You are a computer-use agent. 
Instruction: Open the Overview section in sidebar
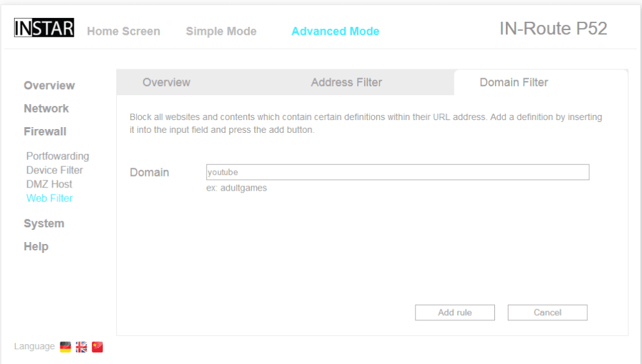(x=49, y=85)
